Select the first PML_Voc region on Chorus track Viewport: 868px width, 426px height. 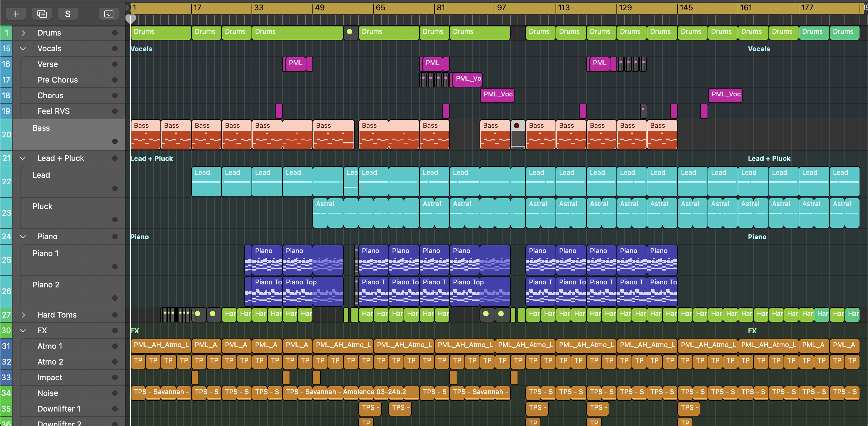click(x=497, y=96)
